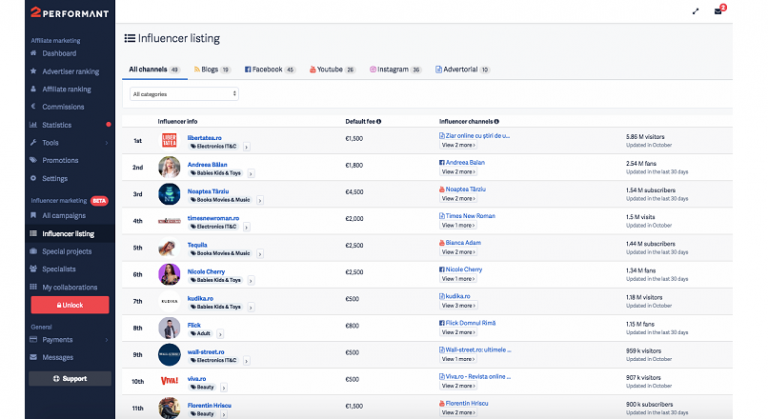Viewport: 768px width, 419px height.
Task: Switch to the Blogs tab
Action: click(x=212, y=70)
